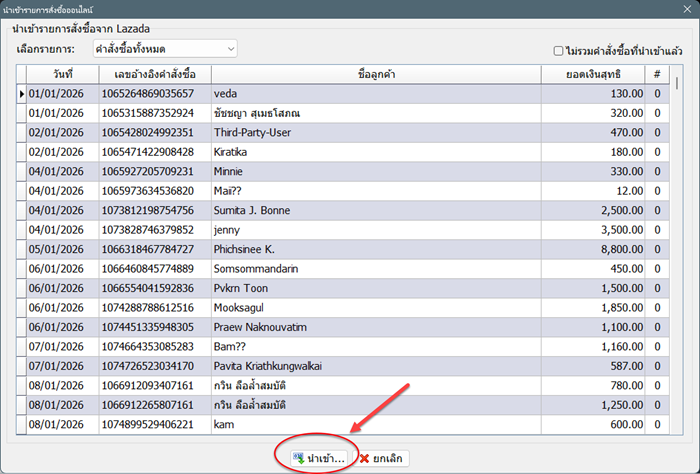Tick the ไม่รวมคำสั่งซื้อที่นำเข้าแล้ว checkbox

point(559,50)
